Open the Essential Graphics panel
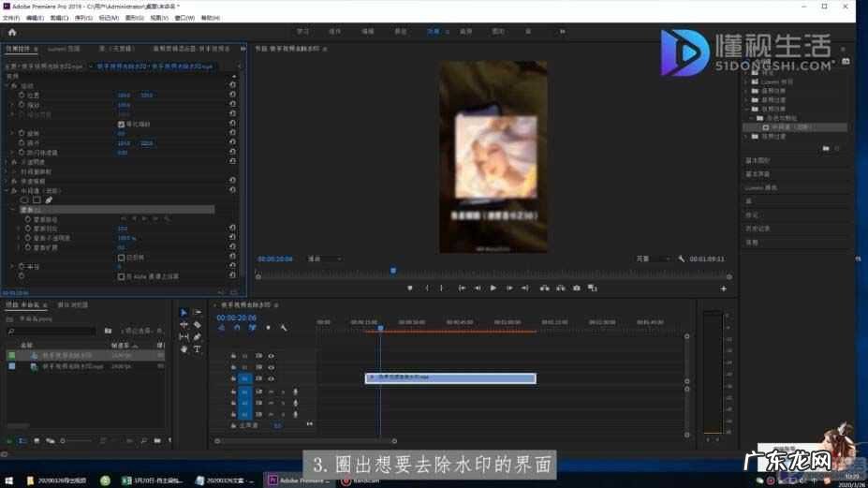The image size is (868, 488). [757, 160]
